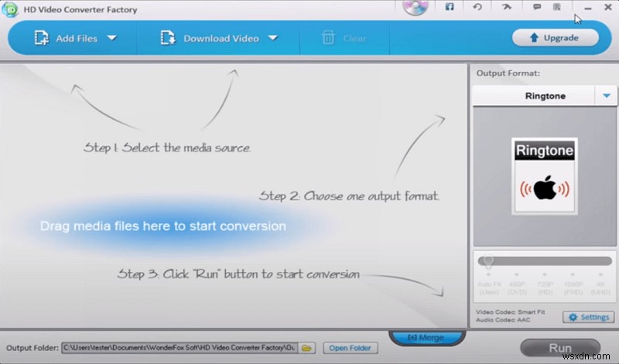The height and width of the screenshot is (364, 619).
Task: Click the Output Folder path field
Action: 180,348
